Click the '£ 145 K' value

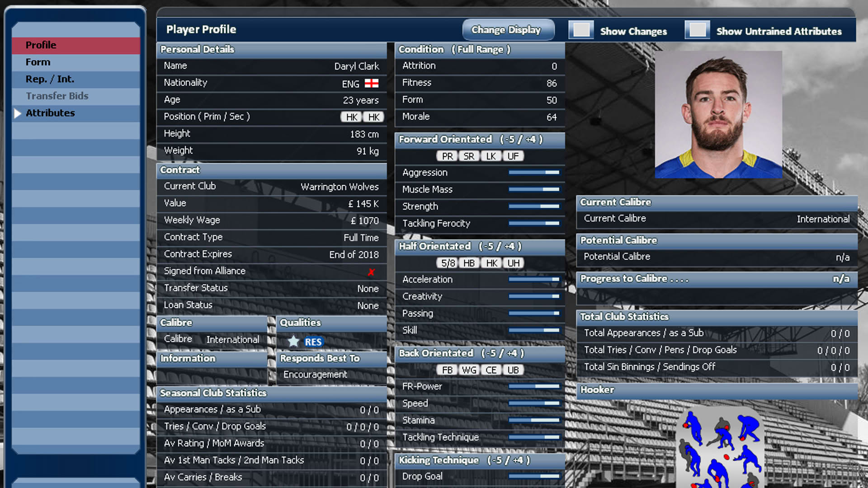pyautogui.click(x=363, y=204)
